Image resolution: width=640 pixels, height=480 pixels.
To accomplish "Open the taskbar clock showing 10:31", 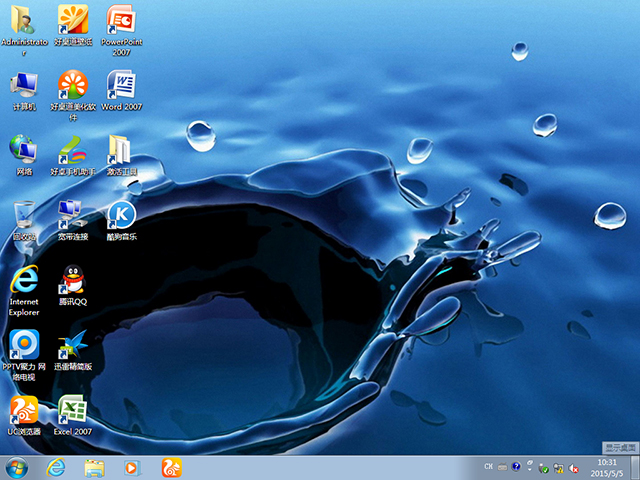I will [606, 467].
